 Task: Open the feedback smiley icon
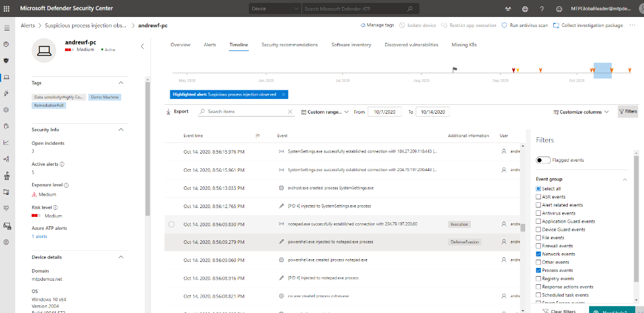coord(559,9)
